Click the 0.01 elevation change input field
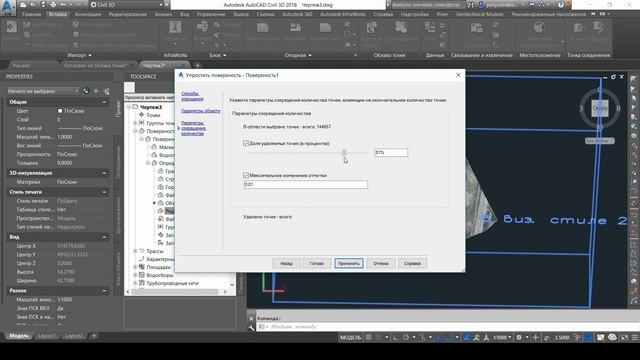The height and width of the screenshot is (360, 640). tap(305, 184)
